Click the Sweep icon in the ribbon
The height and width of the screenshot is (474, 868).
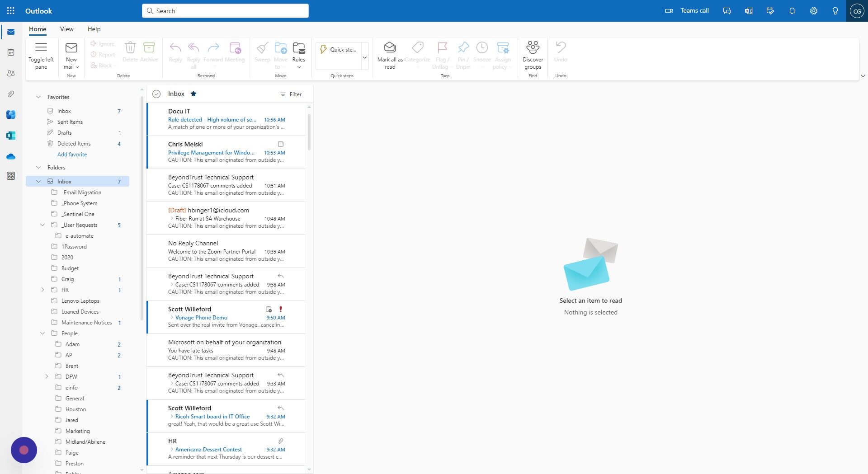pos(262,51)
